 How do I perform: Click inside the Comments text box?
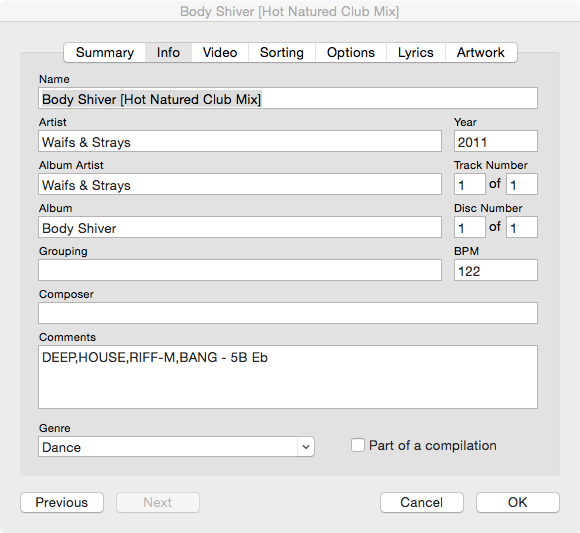point(288,377)
